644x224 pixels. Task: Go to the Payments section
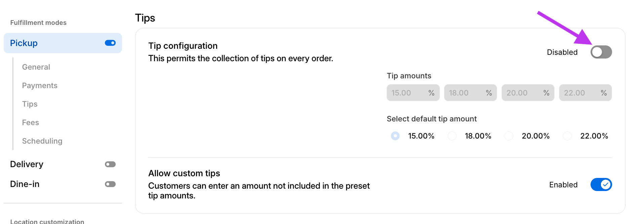[x=40, y=85]
